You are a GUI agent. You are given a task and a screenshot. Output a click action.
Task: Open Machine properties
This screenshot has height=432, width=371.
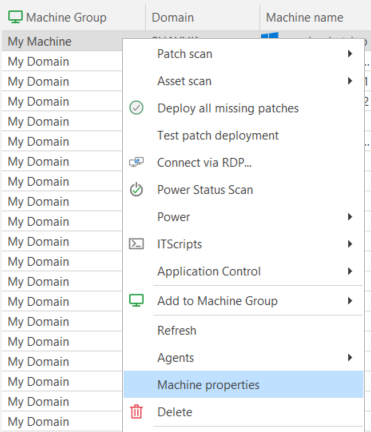243,385
